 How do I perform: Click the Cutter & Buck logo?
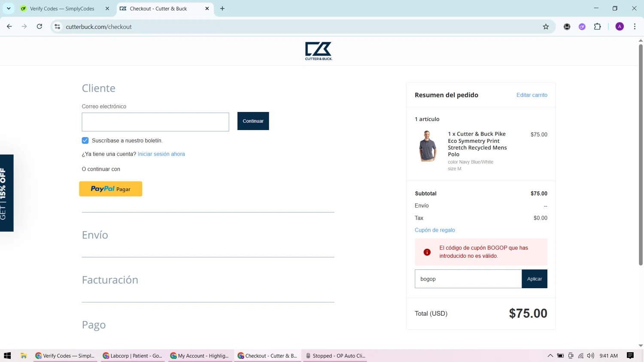(319, 51)
